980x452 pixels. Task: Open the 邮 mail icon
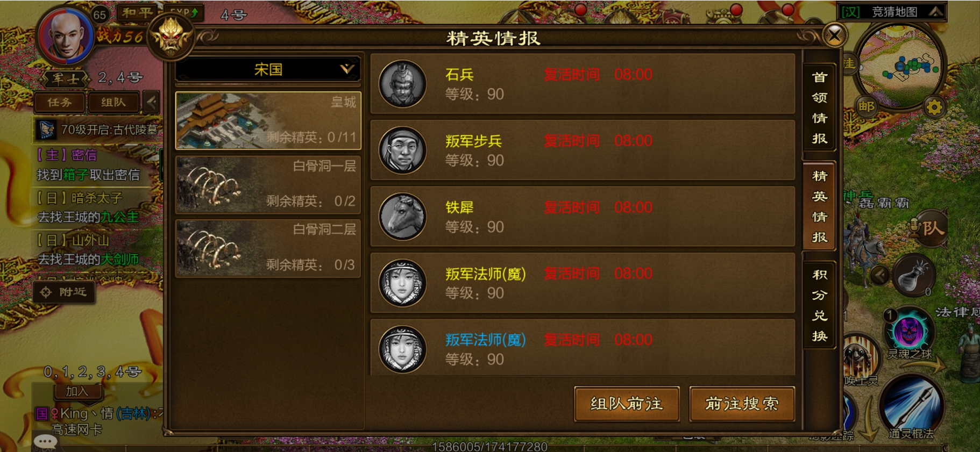[x=866, y=106]
